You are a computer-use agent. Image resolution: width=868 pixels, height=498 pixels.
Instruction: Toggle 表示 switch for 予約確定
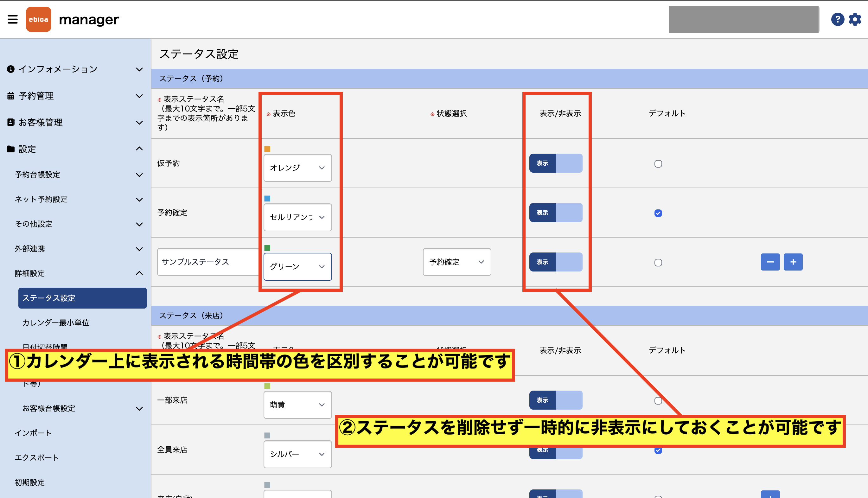click(x=556, y=212)
